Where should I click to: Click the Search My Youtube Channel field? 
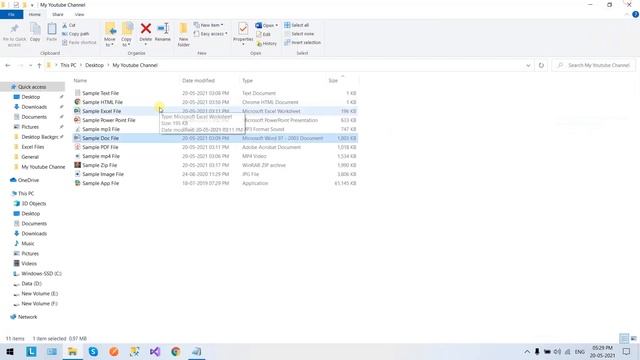pyautogui.click(x=594, y=65)
